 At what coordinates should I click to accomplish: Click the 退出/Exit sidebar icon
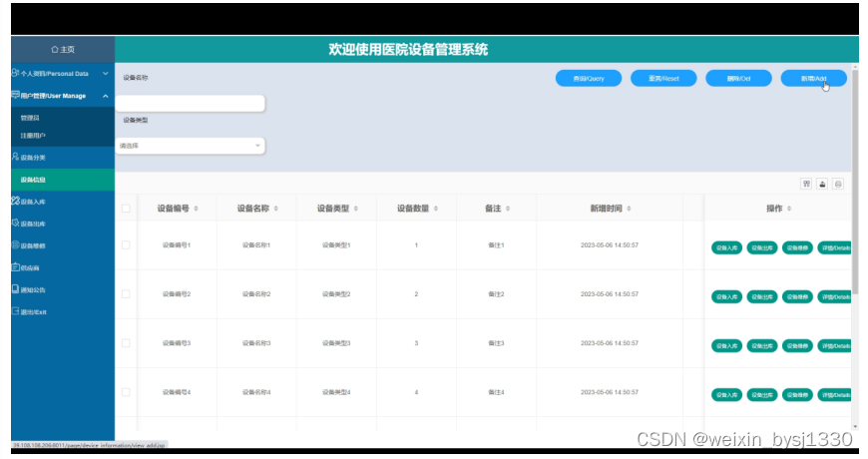point(16,311)
